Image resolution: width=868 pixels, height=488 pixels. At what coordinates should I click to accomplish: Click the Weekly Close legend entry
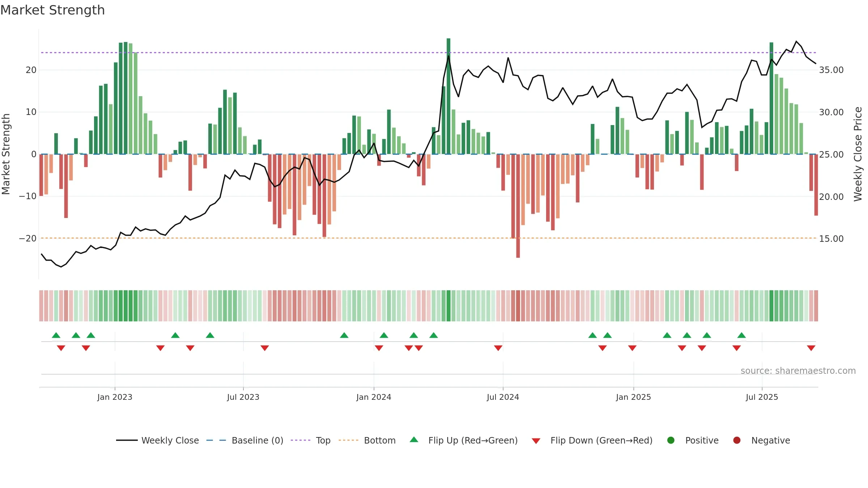click(157, 440)
